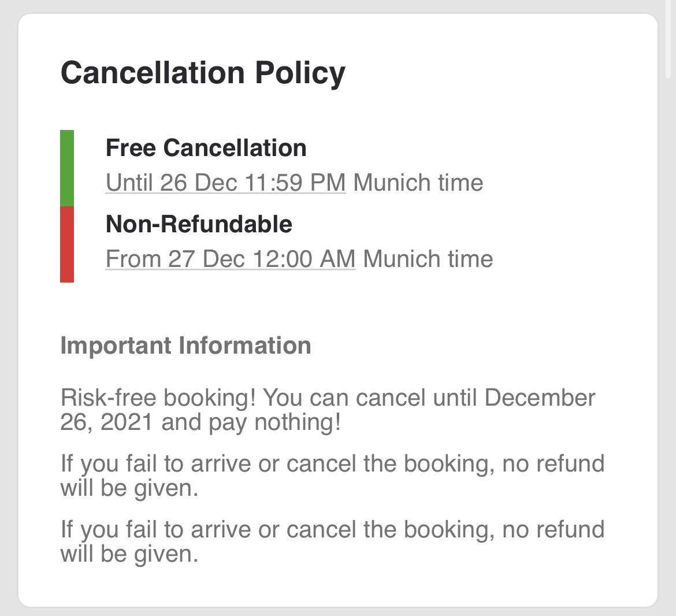
Task: Click the scrollbar at the right edge
Action: click(x=670, y=39)
